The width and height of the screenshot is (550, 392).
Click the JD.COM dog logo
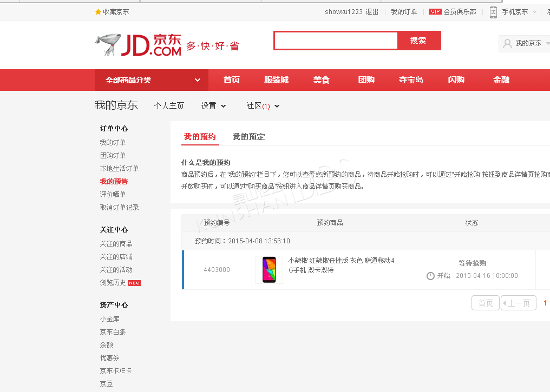pyautogui.click(x=138, y=45)
